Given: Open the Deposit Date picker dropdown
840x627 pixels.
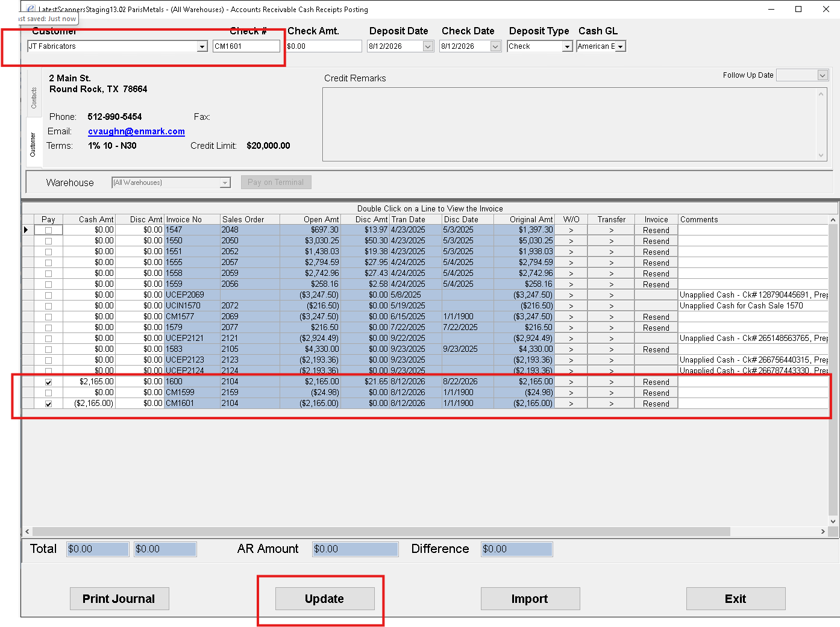Looking at the screenshot, I should [428, 46].
